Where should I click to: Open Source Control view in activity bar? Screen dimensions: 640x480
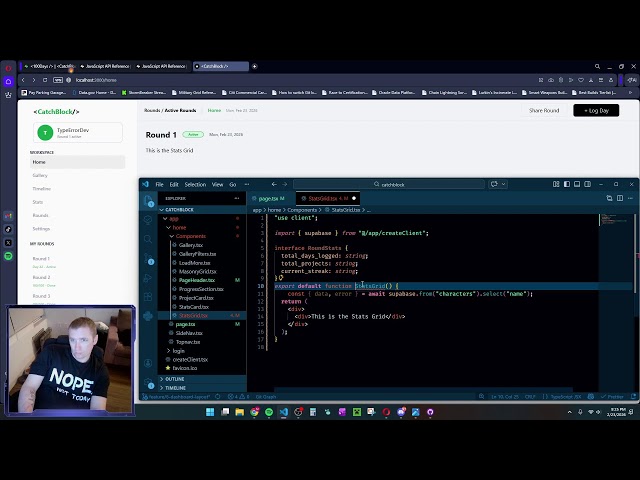coord(148,258)
